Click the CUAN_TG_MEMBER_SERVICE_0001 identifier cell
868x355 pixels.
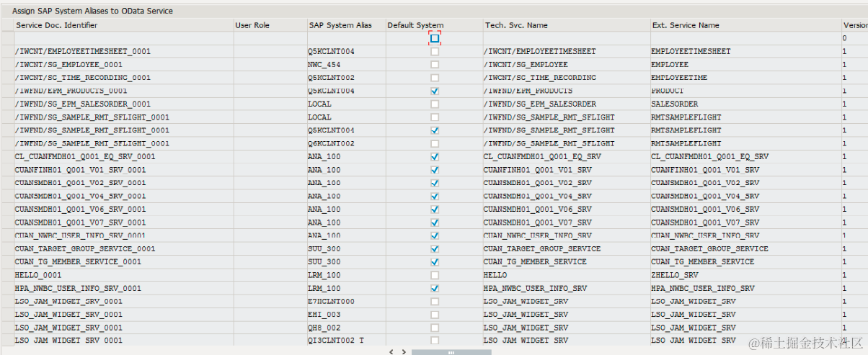coord(123,261)
